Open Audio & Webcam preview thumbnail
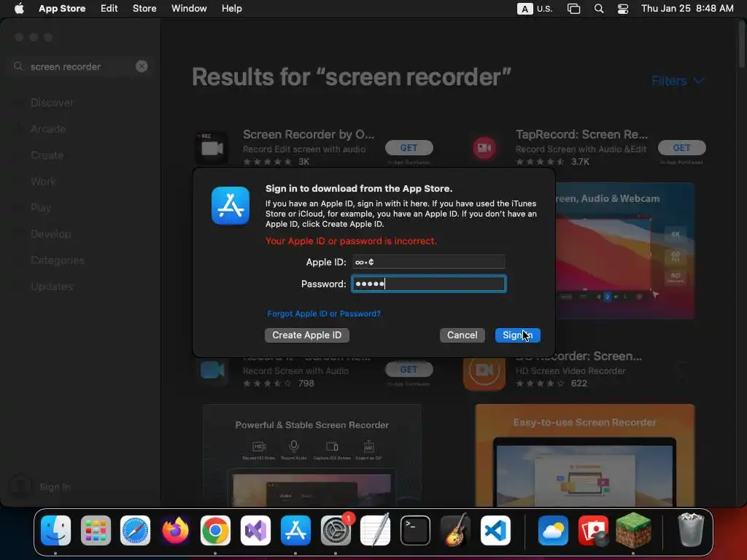The width and height of the screenshot is (747, 560). click(x=625, y=251)
